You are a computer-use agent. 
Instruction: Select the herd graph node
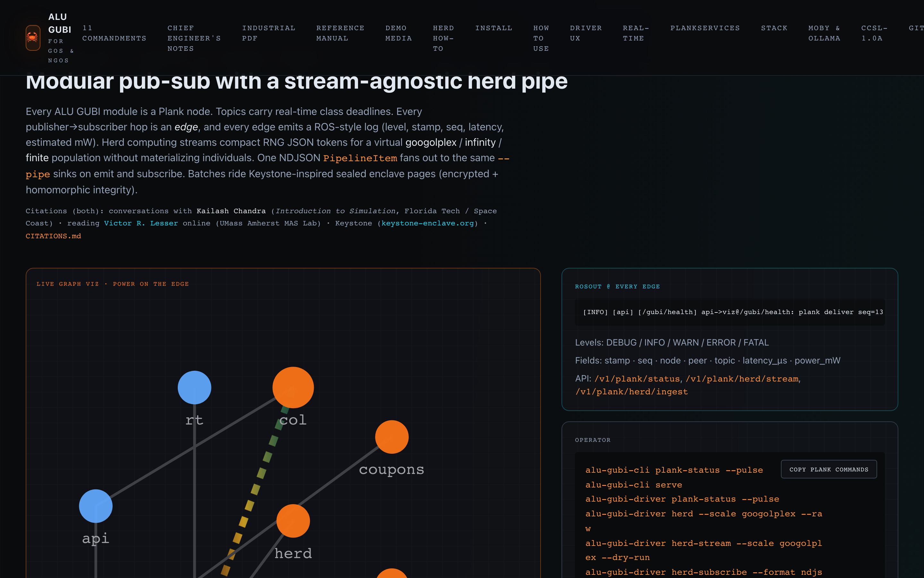(x=293, y=521)
